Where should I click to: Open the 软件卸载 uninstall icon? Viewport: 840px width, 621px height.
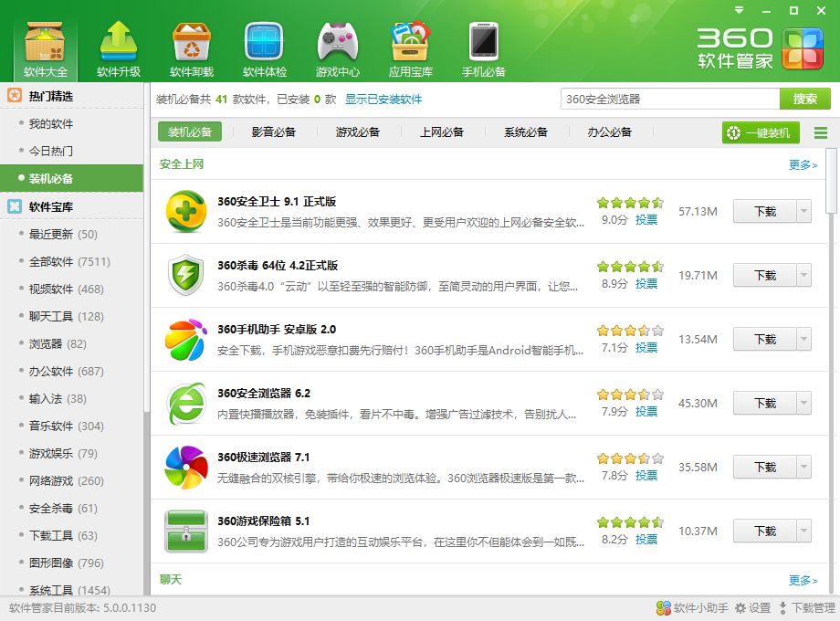tap(191, 50)
